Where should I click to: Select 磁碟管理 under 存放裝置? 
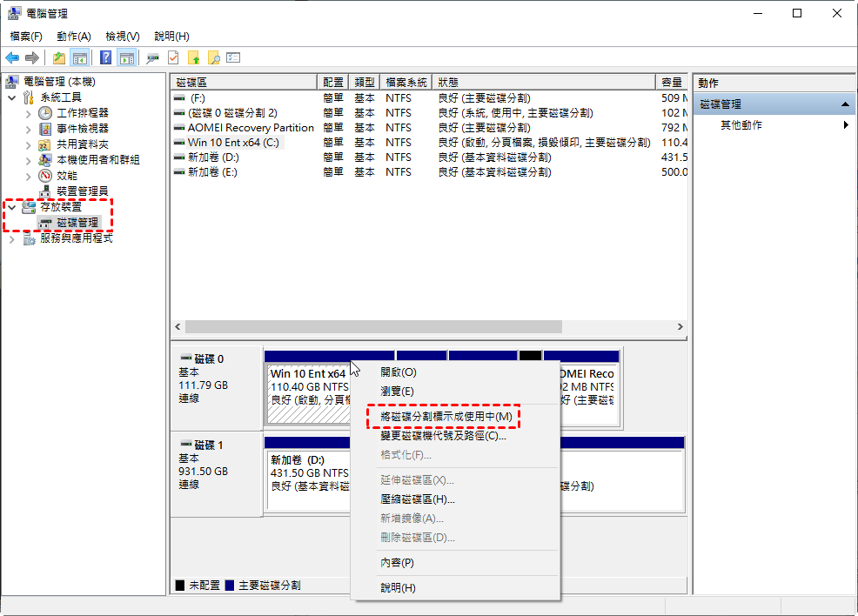tap(77, 223)
